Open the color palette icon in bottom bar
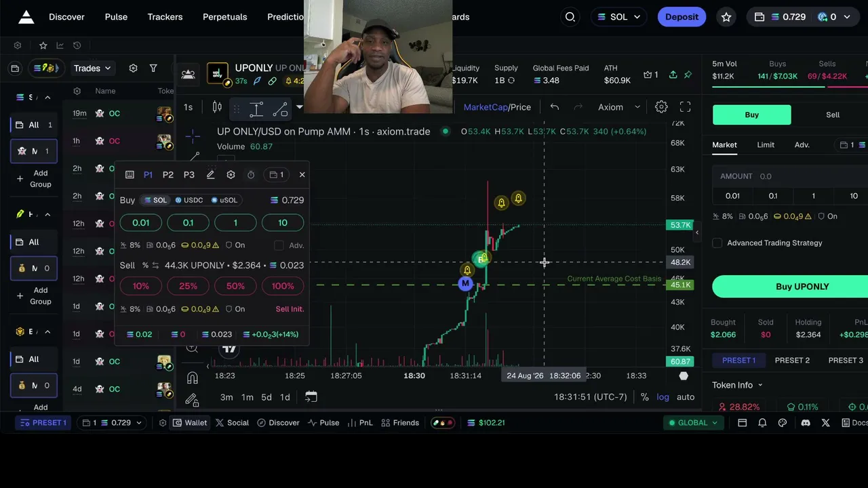Screen dimensions: 868x488 click(783, 423)
